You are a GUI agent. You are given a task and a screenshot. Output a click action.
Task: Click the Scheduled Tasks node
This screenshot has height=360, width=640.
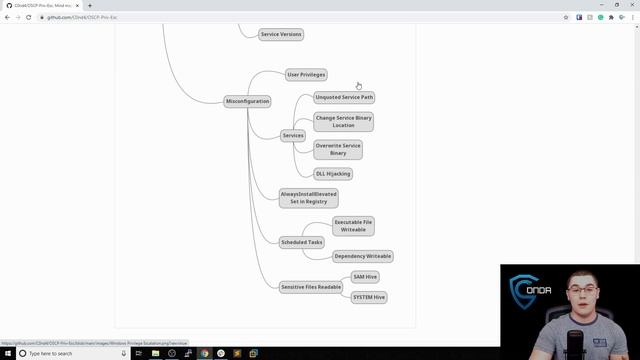point(302,242)
